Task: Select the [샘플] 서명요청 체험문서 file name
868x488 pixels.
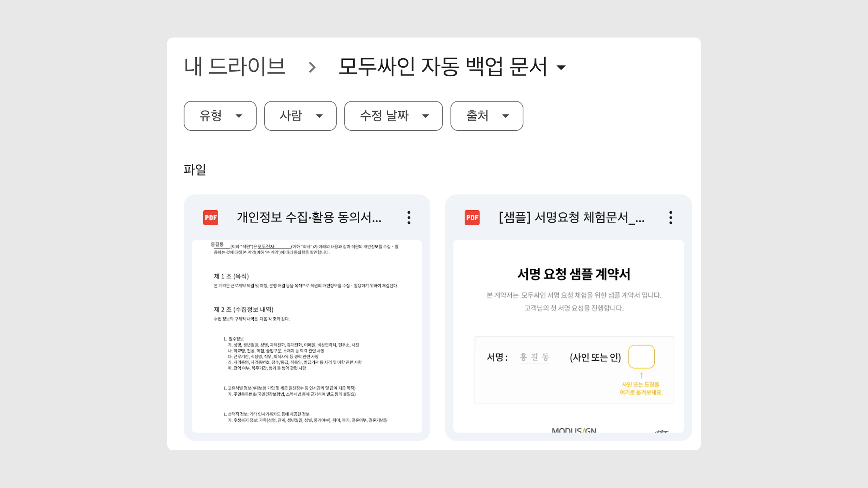Action: click(x=571, y=218)
